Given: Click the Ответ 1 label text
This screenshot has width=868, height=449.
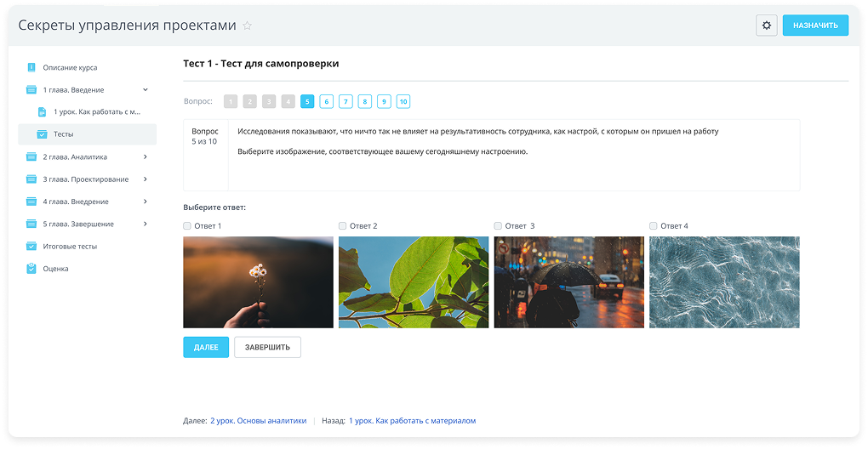Looking at the screenshot, I should (208, 225).
